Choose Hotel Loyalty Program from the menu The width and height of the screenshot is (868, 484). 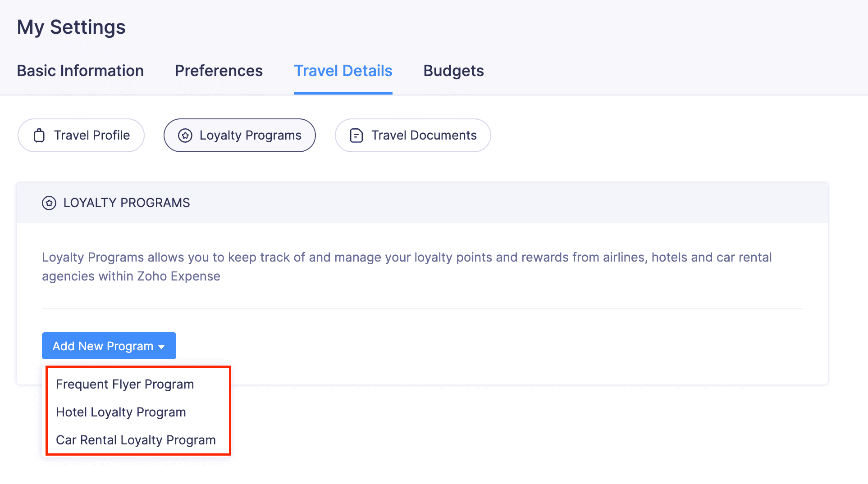tap(121, 412)
